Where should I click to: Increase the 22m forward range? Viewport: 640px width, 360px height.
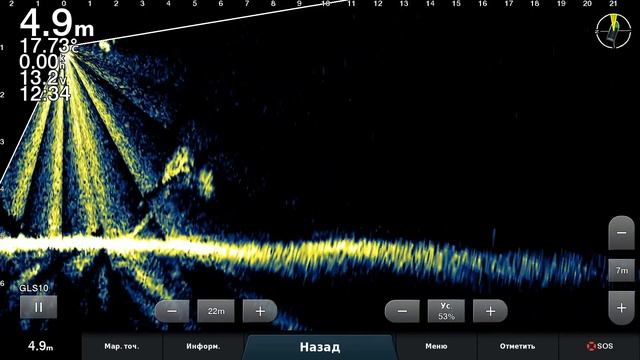point(260,311)
